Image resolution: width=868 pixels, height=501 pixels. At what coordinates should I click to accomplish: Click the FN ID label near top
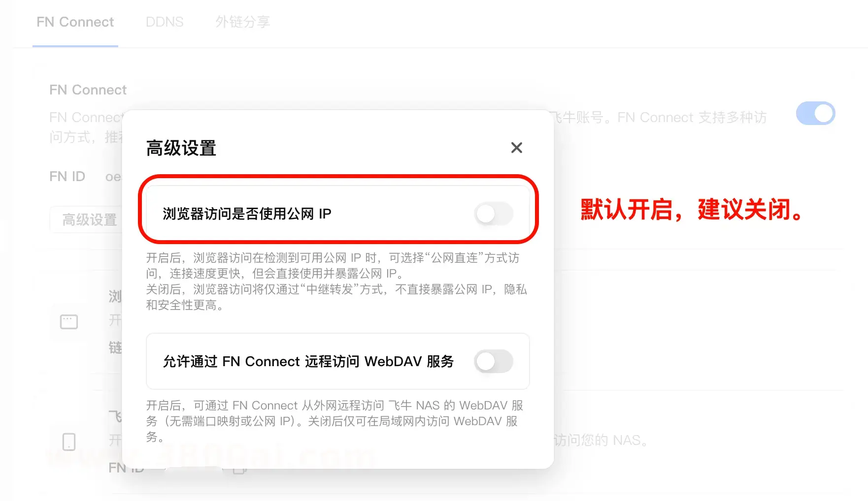click(67, 177)
